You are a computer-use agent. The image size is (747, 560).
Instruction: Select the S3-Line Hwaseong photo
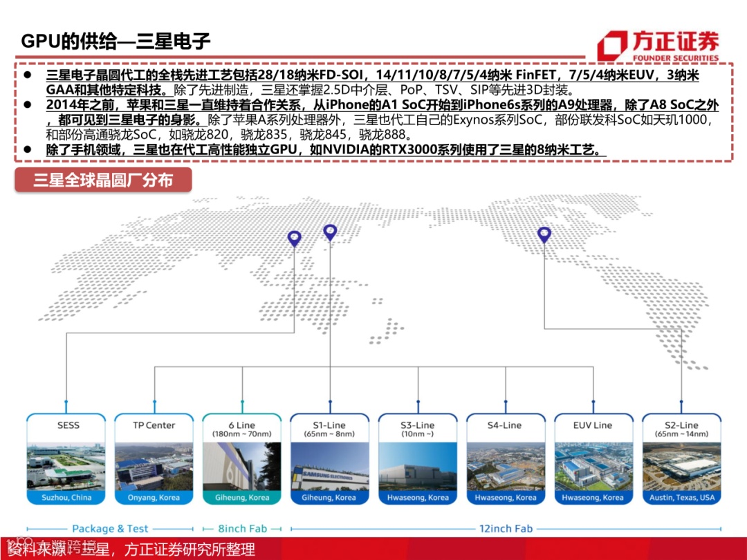click(418, 467)
